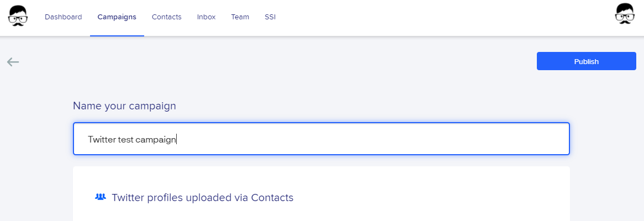Image resolution: width=644 pixels, height=221 pixels.
Task: Click the people group icon beside Twitter profiles
Action: pyautogui.click(x=101, y=197)
